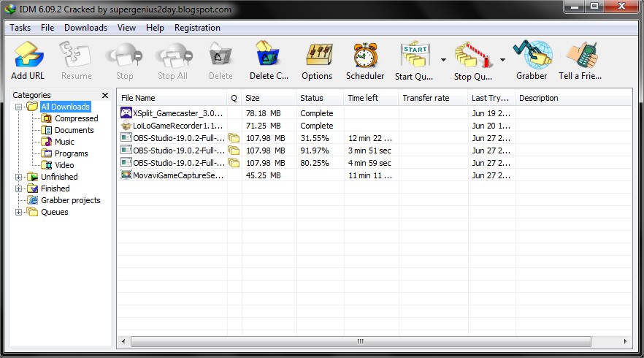Viewport: 644px width, 358px height.
Task: Sort by the Size column header
Action: 269,98
